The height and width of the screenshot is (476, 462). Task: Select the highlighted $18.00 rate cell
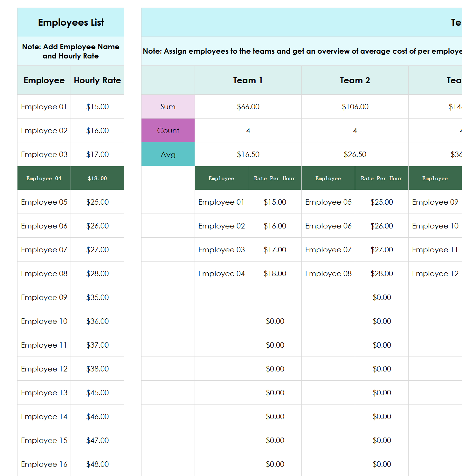[97, 178]
